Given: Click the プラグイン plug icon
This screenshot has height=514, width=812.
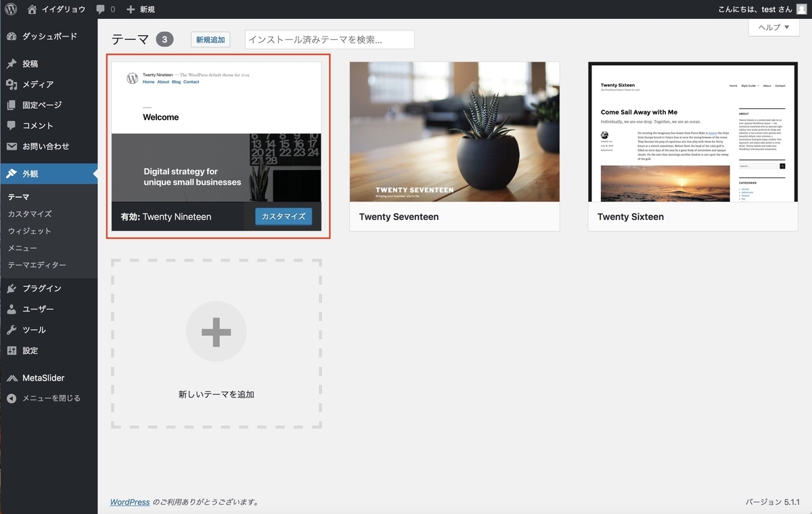Looking at the screenshot, I should [12, 288].
